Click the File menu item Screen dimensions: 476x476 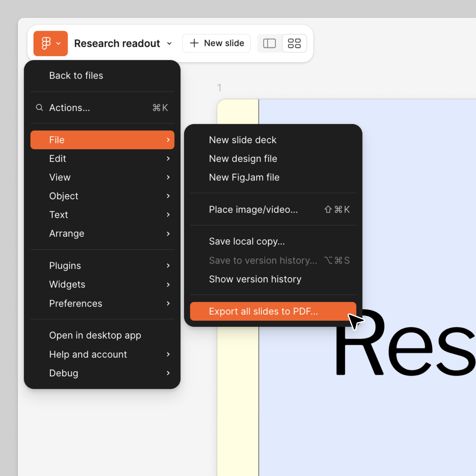pyautogui.click(x=102, y=140)
